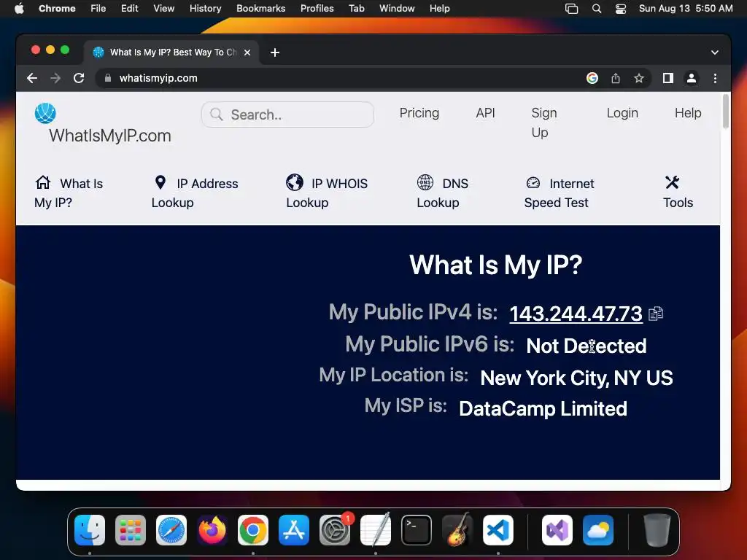Image resolution: width=747 pixels, height=560 pixels.
Task: Click the 'Not Detected' IPv6 text
Action: (x=586, y=346)
